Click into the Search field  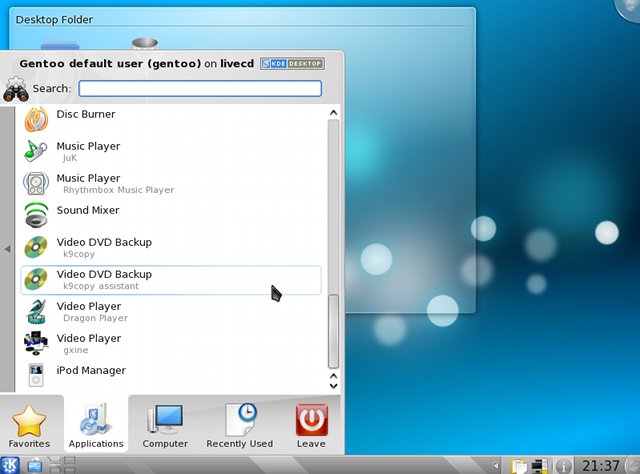(x=200, y=88)
